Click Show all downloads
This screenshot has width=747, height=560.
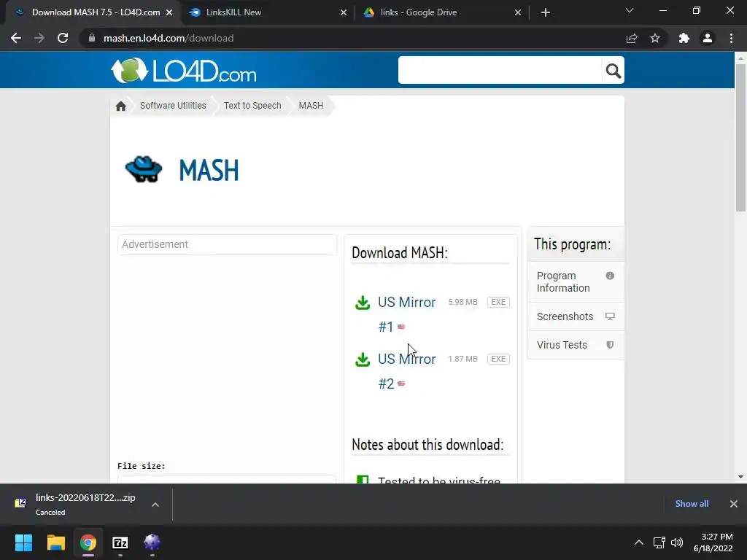[692, 504]
